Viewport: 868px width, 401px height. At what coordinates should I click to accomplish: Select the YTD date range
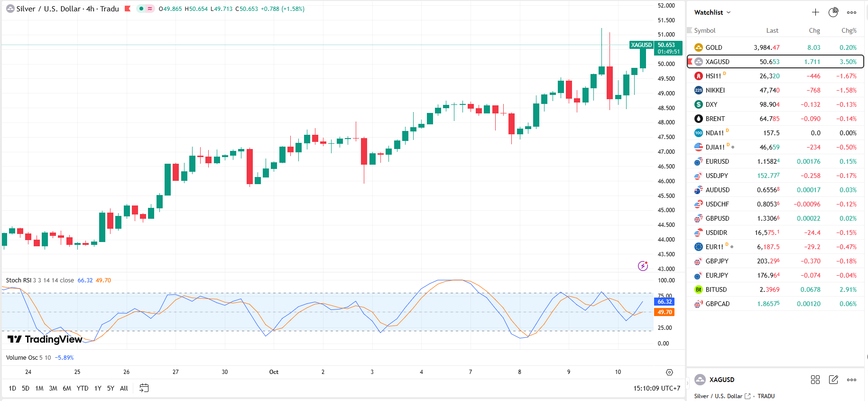click(x=83, y=388)
